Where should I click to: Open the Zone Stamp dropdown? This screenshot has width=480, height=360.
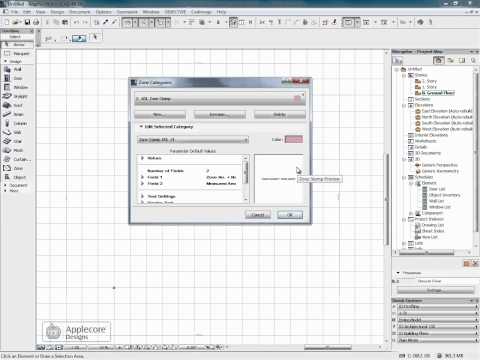pos(193,140)
